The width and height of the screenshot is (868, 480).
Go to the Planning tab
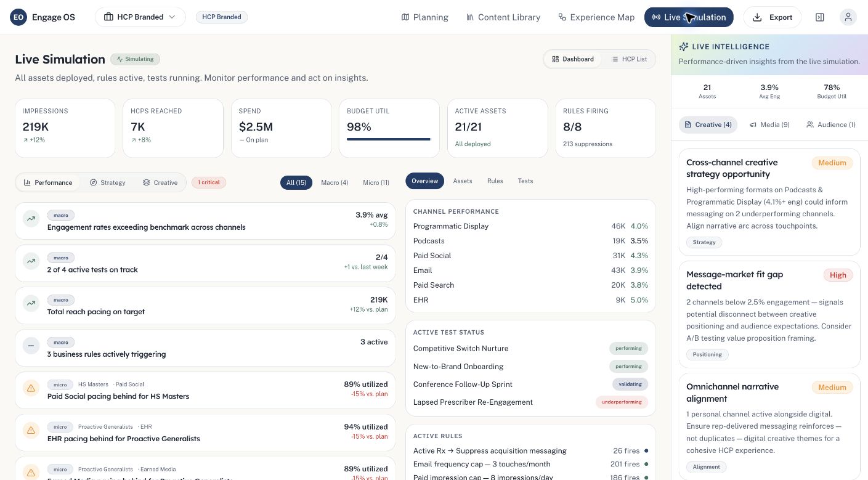(x=424, y=17)
